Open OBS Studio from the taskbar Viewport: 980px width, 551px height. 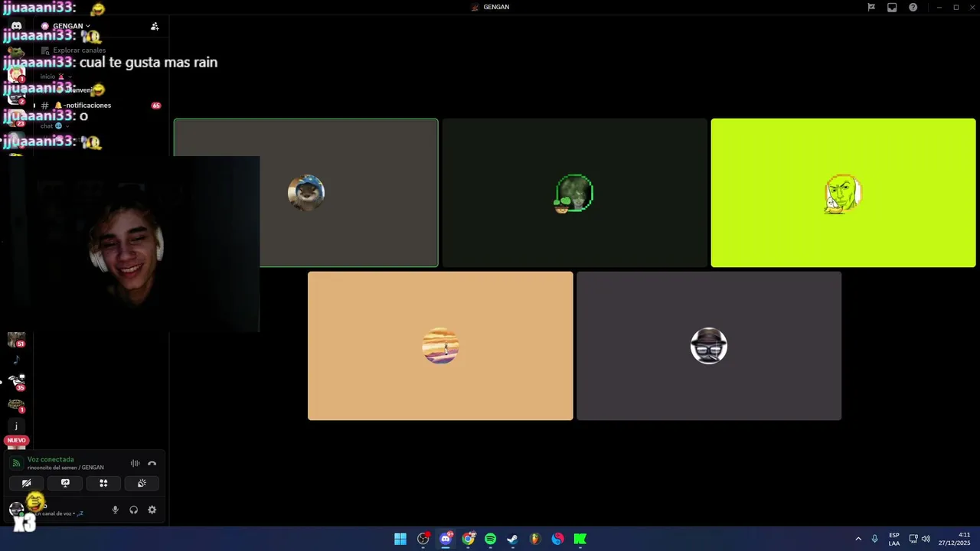[x=423, y=539]
